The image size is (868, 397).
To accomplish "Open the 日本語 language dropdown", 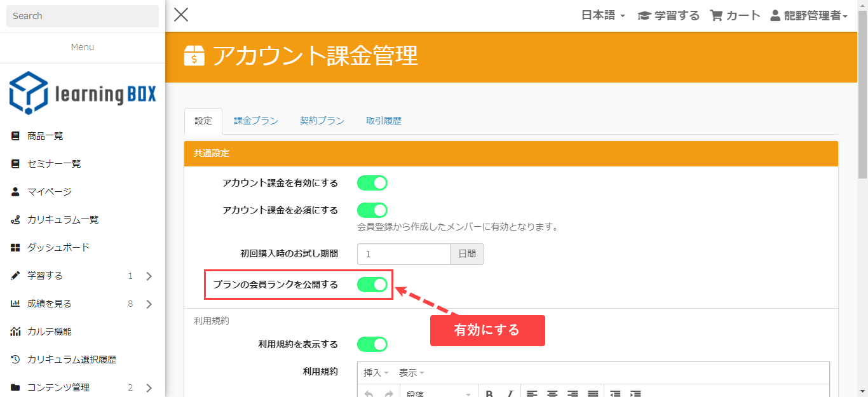I will [603, 16].
